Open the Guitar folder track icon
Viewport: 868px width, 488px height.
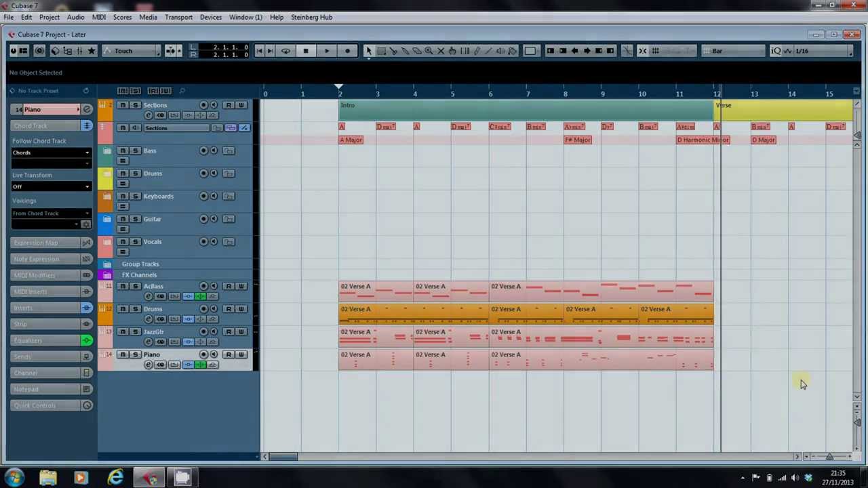pos(107,219)
